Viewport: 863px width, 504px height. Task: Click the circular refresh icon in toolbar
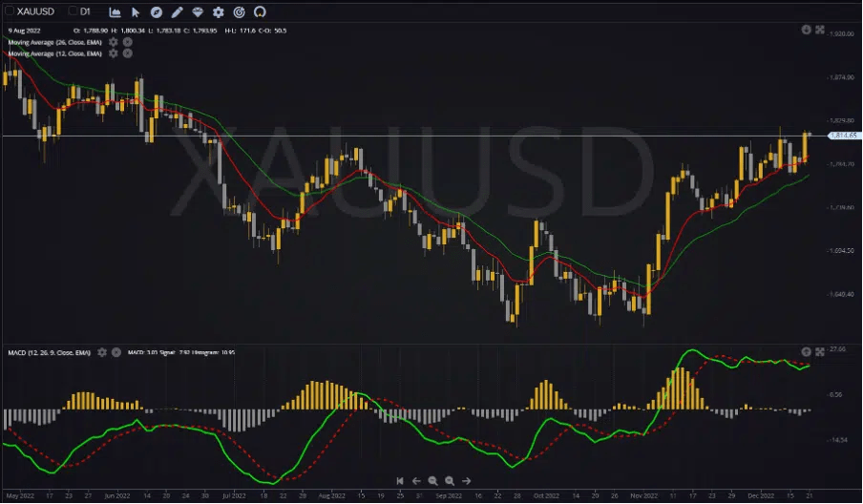pyautogui.click(x=260, y=11)
